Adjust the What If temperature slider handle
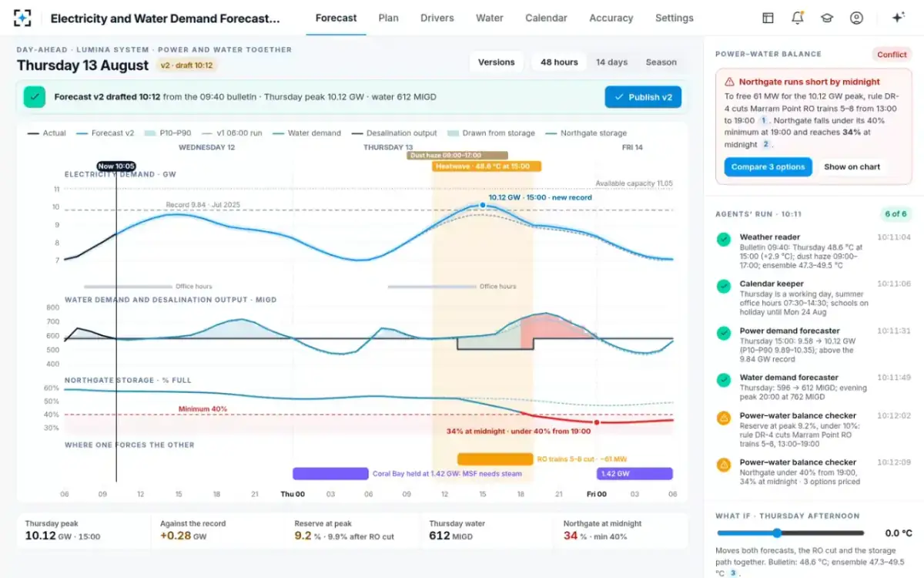924x578 pixels. [x=777, y=533]
